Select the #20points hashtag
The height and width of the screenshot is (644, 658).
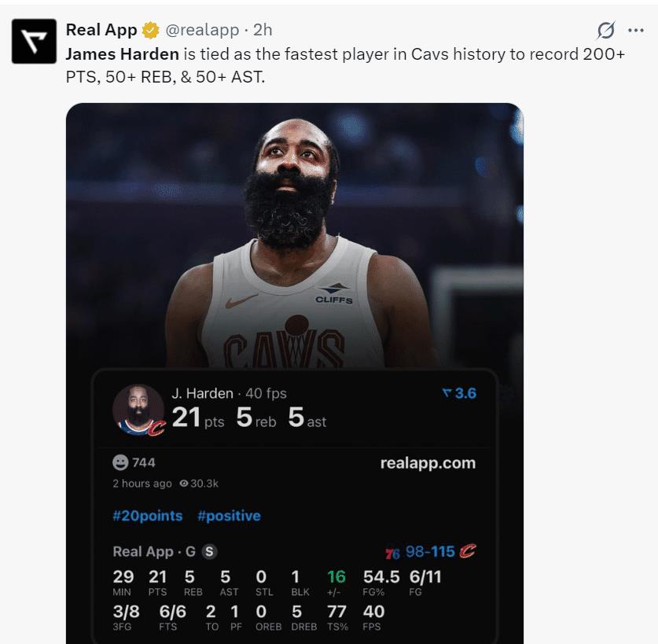point(148,516)
